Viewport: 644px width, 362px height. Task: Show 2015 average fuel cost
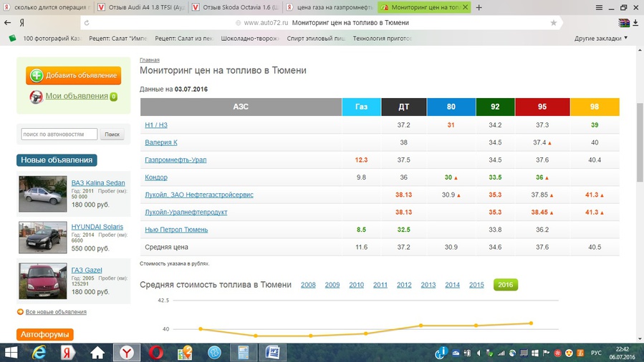tap(476, 285)
